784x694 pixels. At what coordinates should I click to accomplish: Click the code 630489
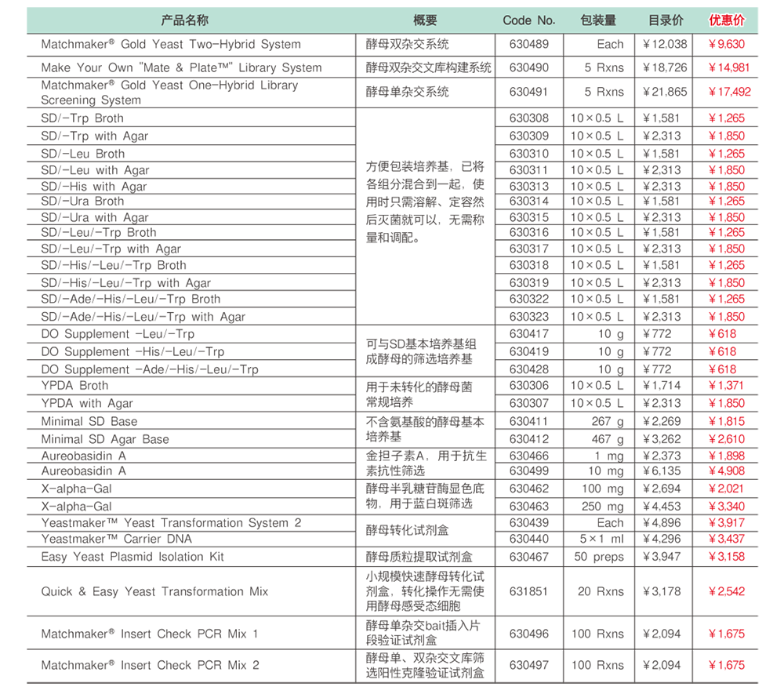click(529, 45)
